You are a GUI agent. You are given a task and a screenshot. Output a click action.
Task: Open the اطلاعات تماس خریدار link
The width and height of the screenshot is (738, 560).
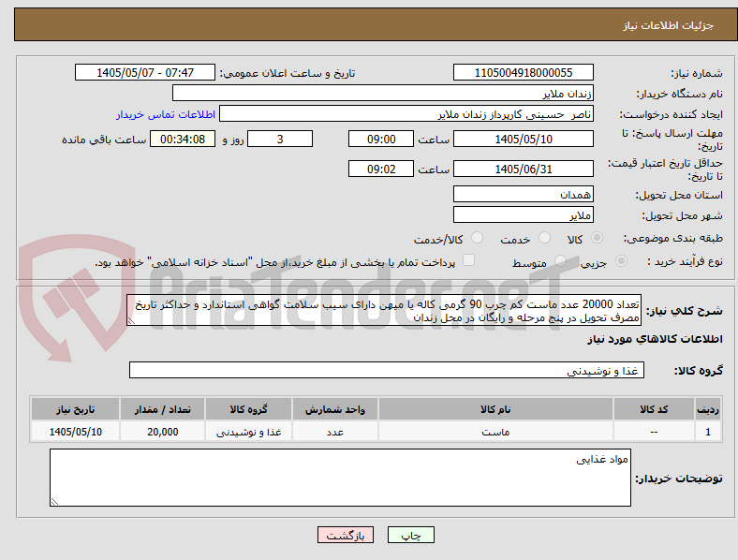[166, 114]
